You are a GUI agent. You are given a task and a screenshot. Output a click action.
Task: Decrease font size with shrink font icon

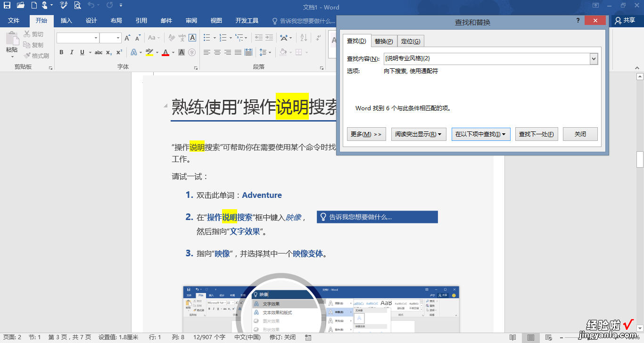pos(138,38)
